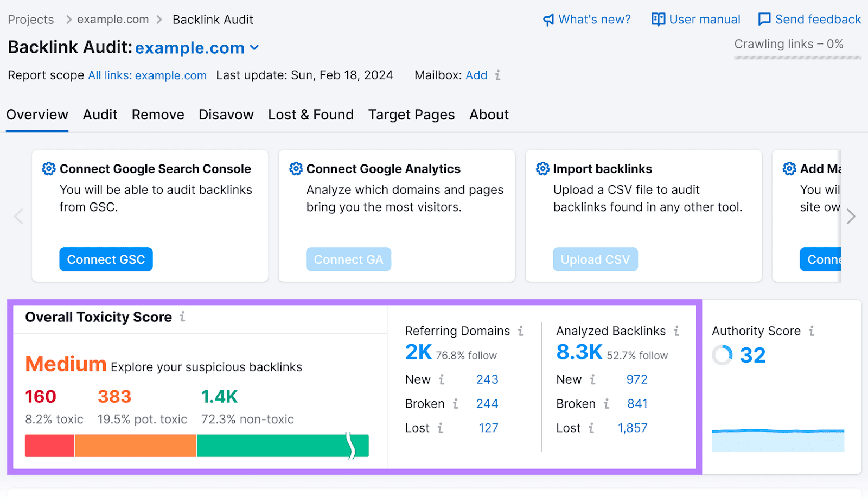
Task: Click the left carousel arrow
Action: (18, 216)
